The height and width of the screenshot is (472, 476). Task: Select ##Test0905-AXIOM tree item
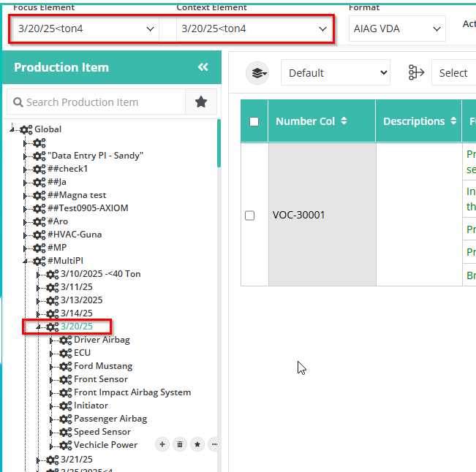point(88,208)
